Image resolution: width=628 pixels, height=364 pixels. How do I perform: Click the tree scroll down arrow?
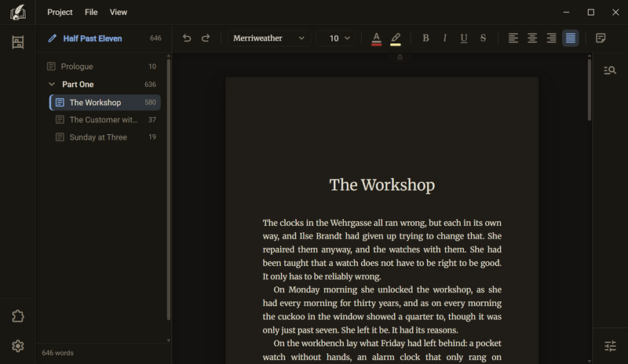169,340
